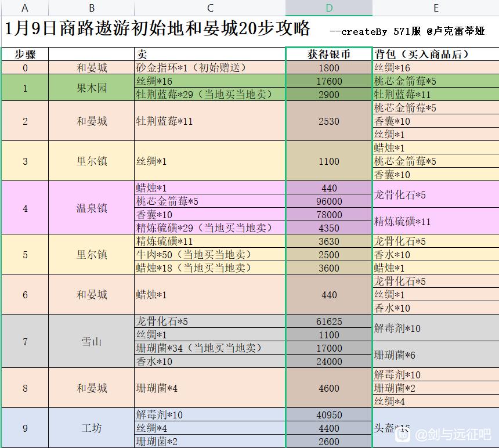Click the 温泉镇 location cell
Image resolution: width=499 pixels, height=448 pixels.
click(92, 208)
